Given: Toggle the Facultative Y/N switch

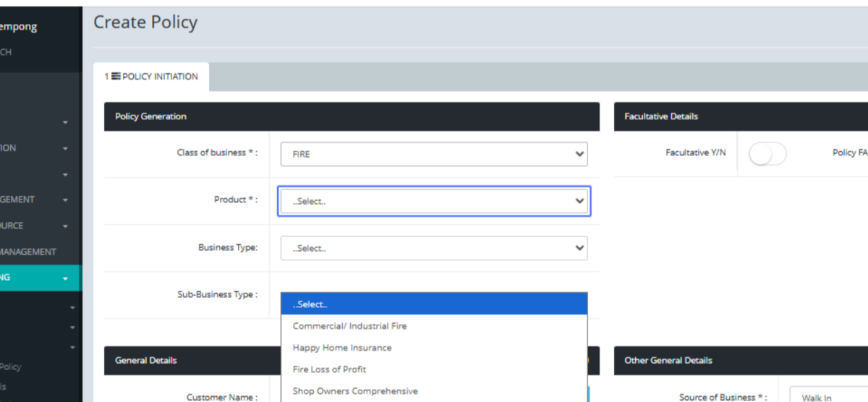Looking at the screenshot, I should [x=767, y=154].
